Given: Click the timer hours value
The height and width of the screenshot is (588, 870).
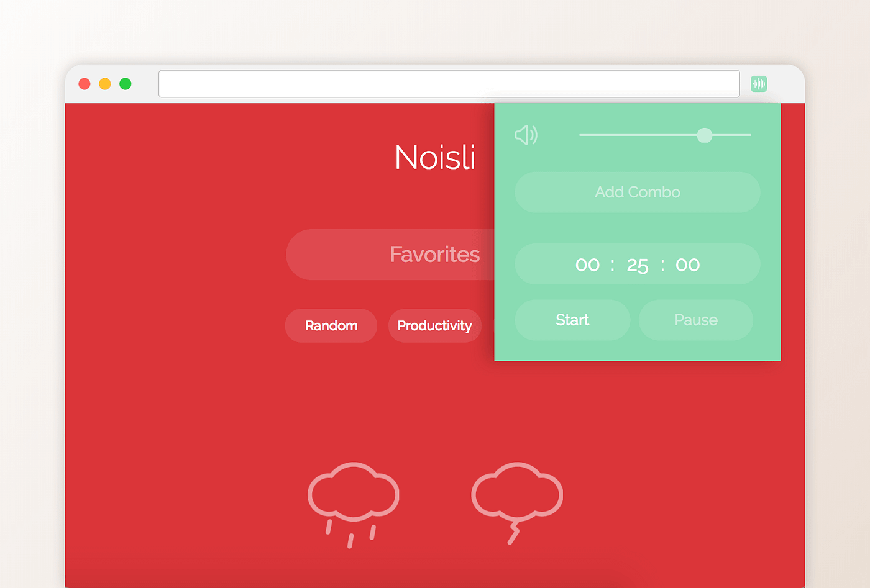Looking at the screenshot, I should coord(587,265).
